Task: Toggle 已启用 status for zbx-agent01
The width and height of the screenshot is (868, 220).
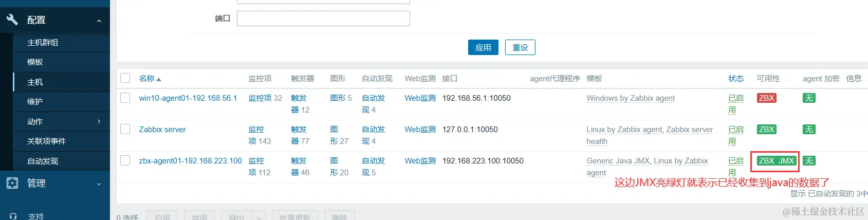Action: 736,167
